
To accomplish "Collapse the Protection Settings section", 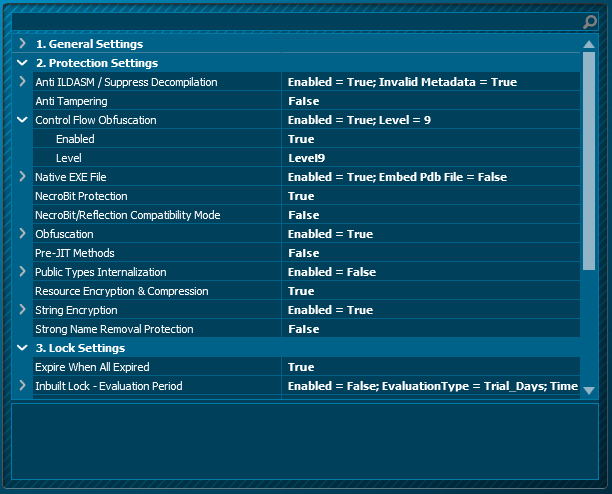I will 22,63.
